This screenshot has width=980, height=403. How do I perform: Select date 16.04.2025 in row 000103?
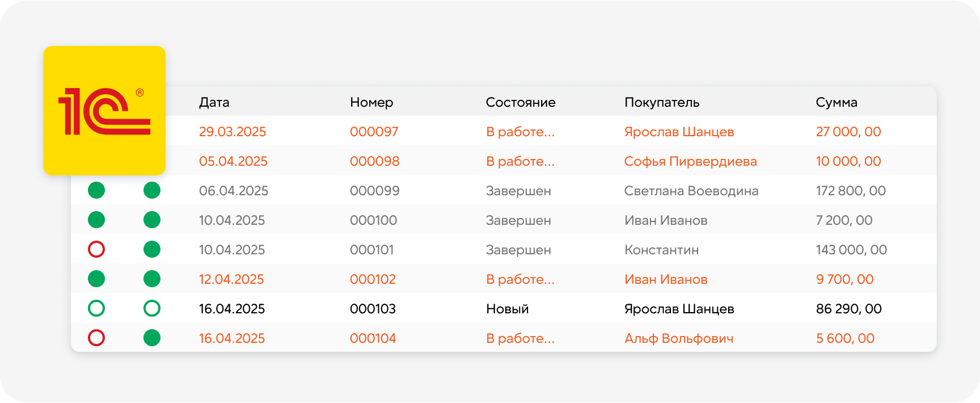232,309
